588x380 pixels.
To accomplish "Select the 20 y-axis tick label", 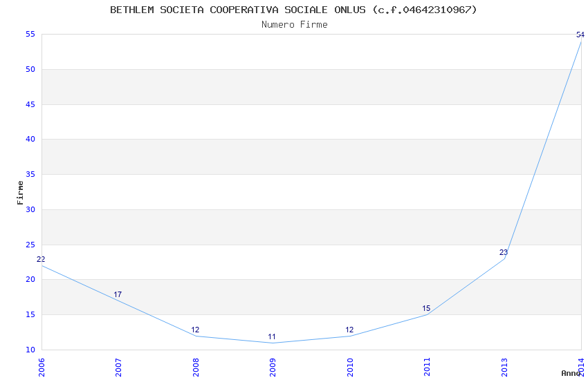I will [30, 280].
